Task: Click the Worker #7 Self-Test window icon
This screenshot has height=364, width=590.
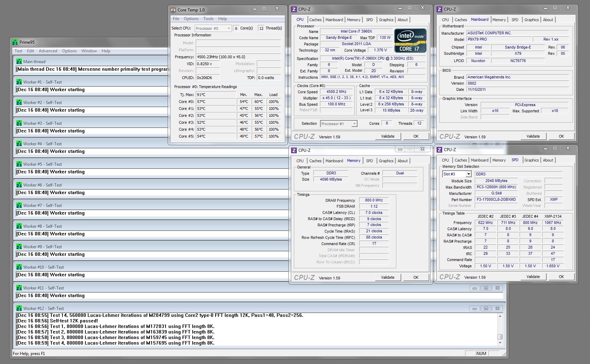Action: 19,205
